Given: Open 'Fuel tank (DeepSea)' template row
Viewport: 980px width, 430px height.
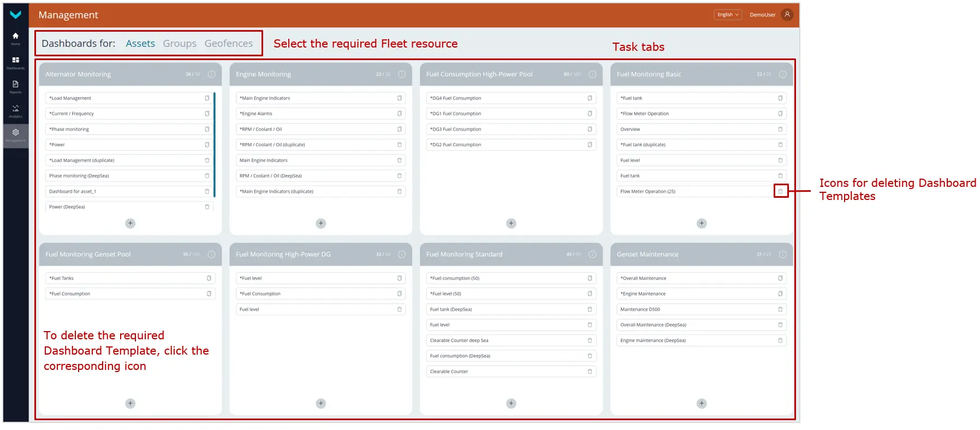Looking at the screenshot, I should point(511,309).
